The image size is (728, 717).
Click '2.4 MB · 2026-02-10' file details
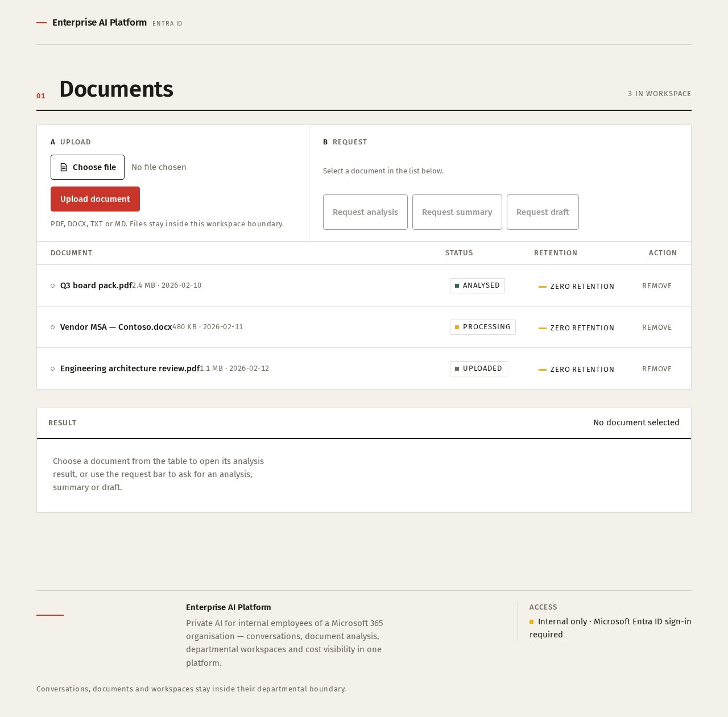coord(167,285)
